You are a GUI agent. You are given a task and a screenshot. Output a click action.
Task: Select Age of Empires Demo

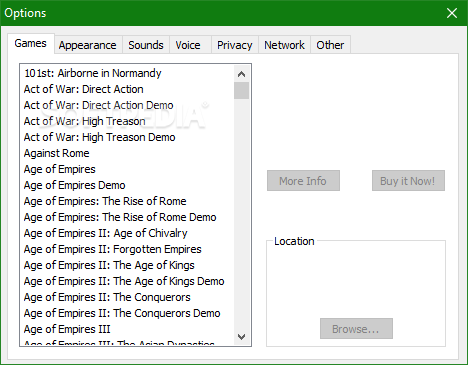point(128,185)
